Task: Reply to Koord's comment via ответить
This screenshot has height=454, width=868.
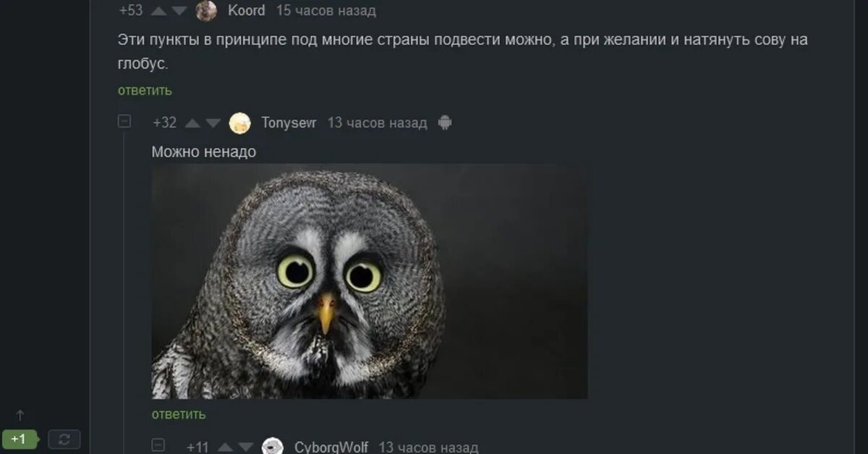Action: click(145, 90)
